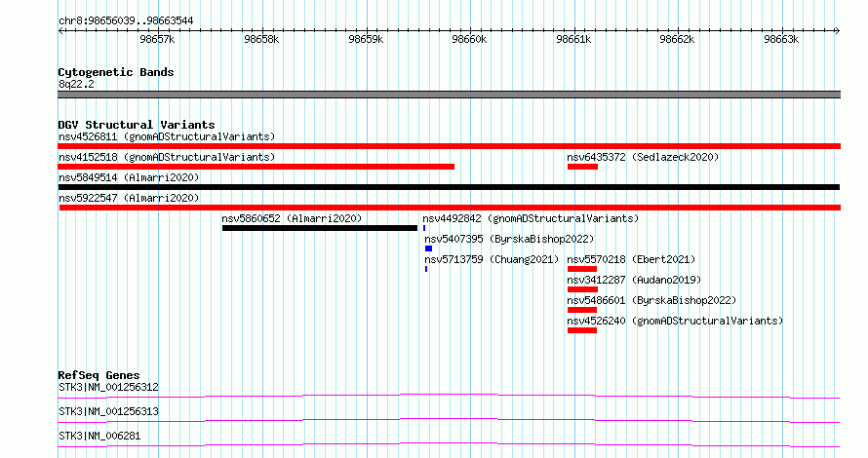Image resolution: width=868 pixels, height=458 pixels.
Task: Select the 8q22.2 band label
Action: (76, 84)
